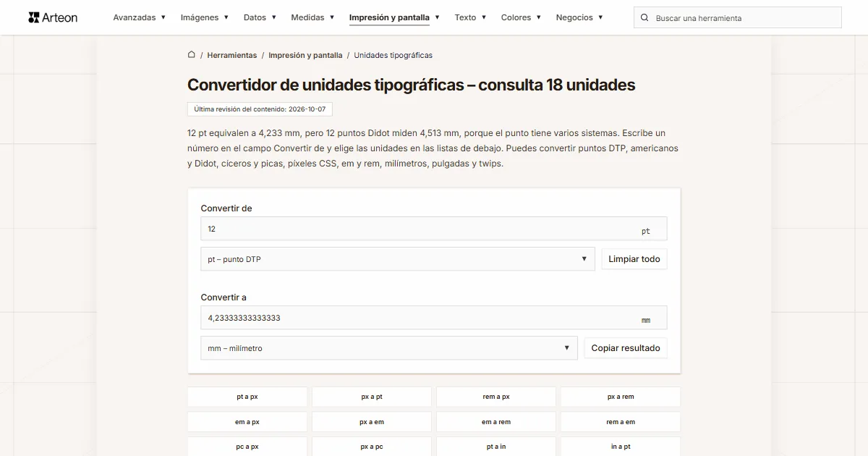Select the px a rem preset
868x456 pixels.
coord(621,397)
